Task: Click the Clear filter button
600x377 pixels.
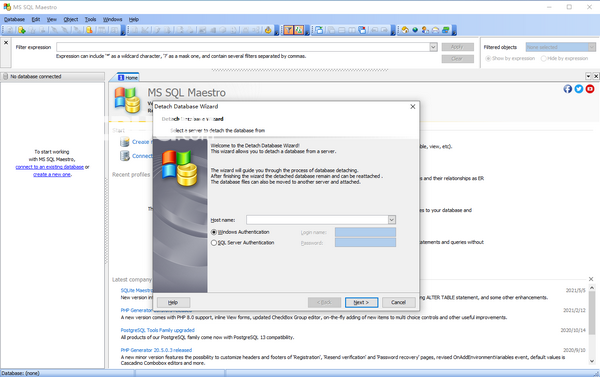Action: (457, 59)
